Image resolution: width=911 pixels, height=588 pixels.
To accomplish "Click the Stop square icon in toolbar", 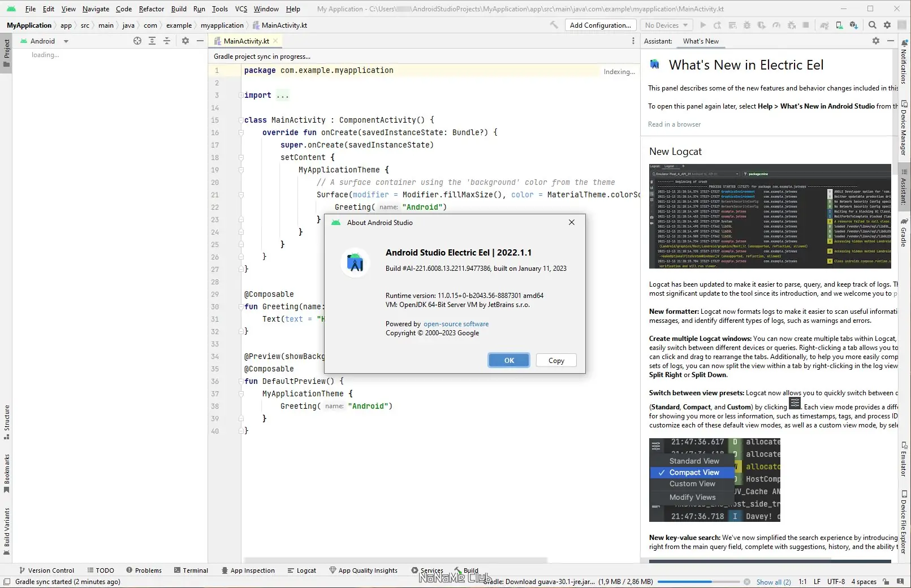I will (805, 25).
